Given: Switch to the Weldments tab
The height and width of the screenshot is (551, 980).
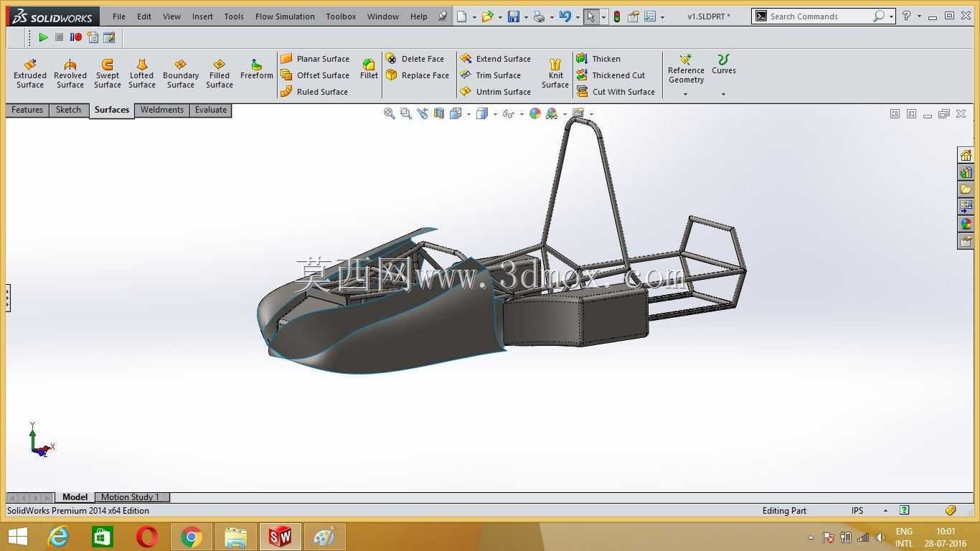Looking at the screenshot, I should pos(162,110).
